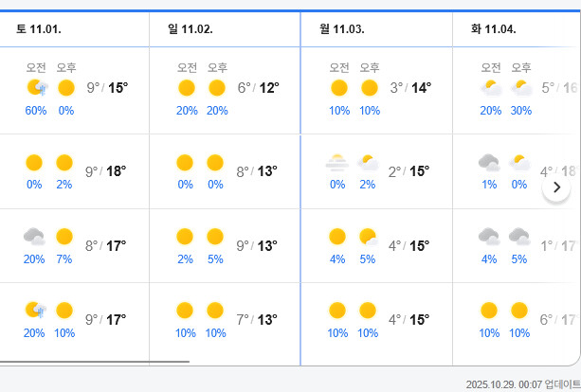Click the sun icon above 0% beside 9°/18° on 11.01.

pyautogui.click(x=34, y=163)
